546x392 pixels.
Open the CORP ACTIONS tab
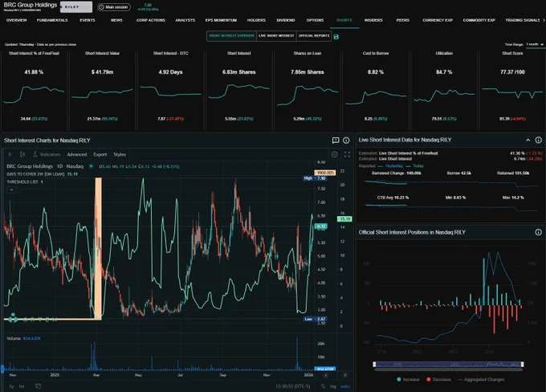(x=150, y=20)
